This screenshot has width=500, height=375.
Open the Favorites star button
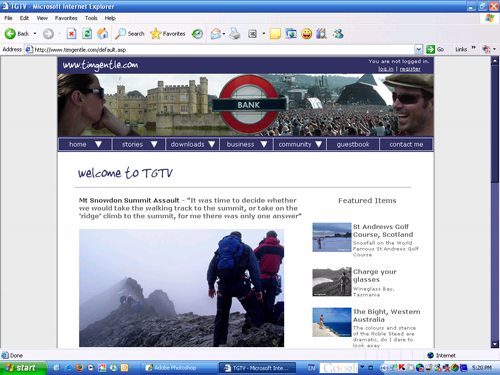pyautogui.click(x=168, y=34)
